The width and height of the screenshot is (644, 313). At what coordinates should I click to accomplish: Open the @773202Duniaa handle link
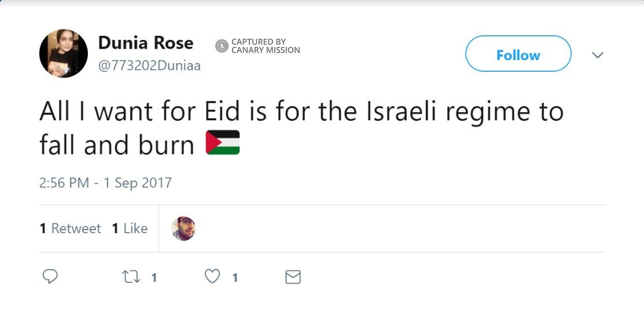point(149,65)
